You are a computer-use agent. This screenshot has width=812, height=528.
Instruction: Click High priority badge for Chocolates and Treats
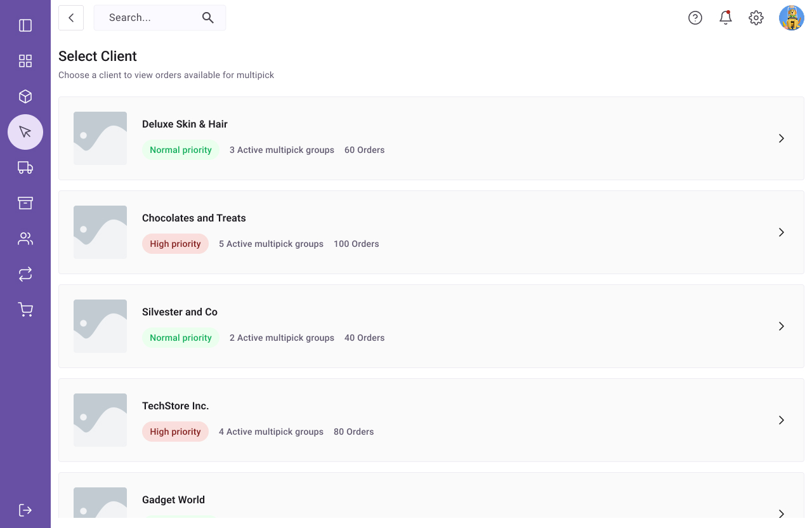[175, 244]
